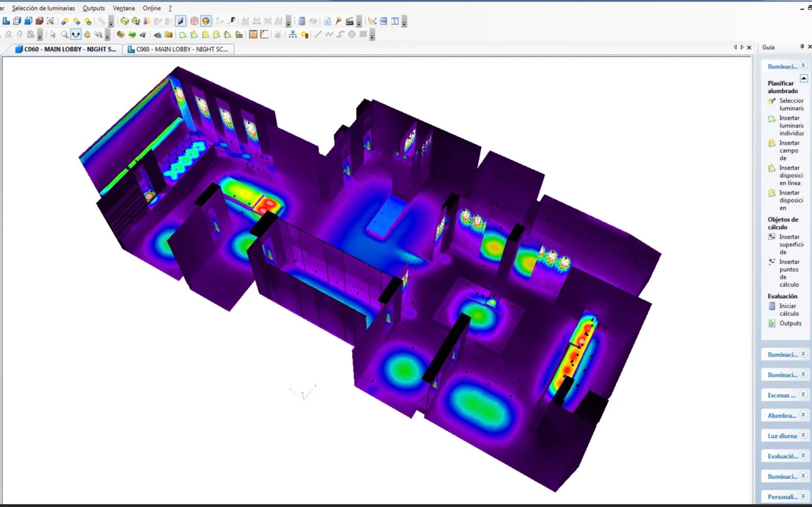
Task: Expand the Luz diurna section
Action: click(803, 435)
